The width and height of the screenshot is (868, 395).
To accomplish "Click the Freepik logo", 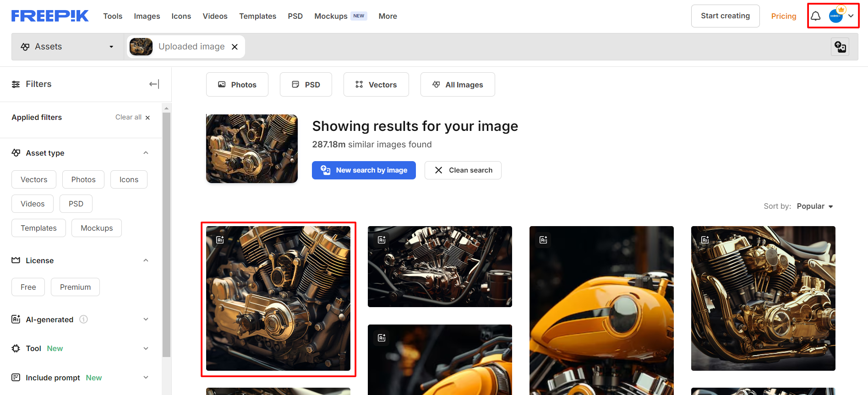I will click(x=50, y=16).
